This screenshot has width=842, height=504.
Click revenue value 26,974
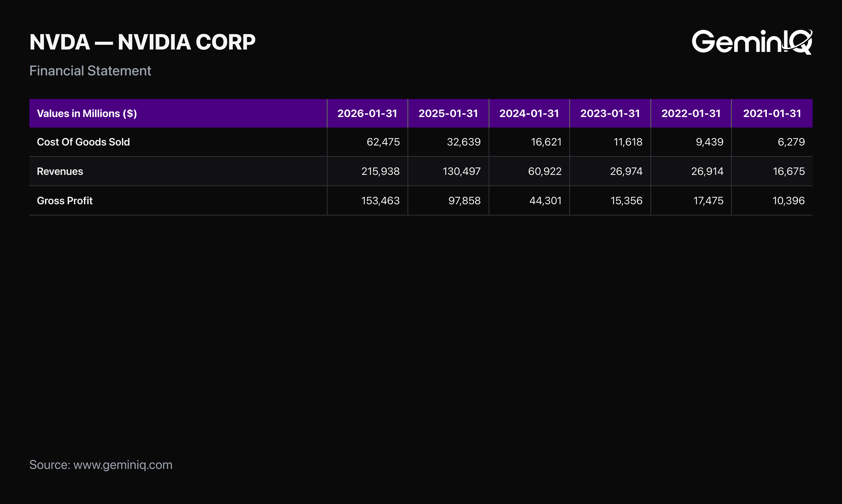[x=626, y=172]
